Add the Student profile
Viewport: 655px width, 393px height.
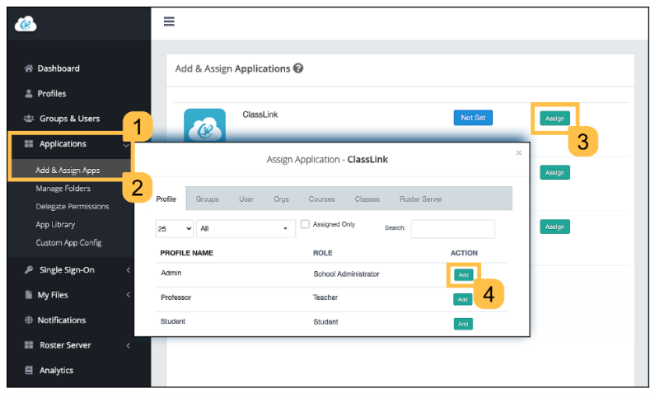(463, 324)
